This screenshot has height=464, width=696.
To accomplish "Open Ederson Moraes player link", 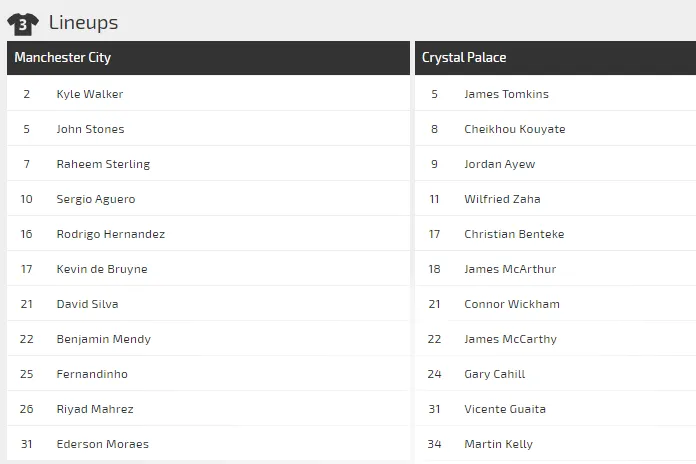I will (x=103, y=444).
